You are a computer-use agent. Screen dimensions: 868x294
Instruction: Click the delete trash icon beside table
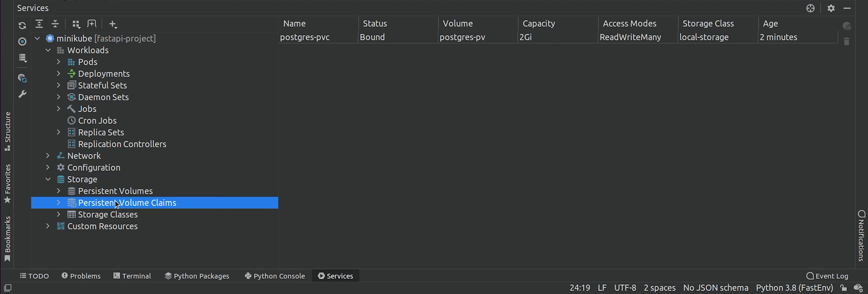click(x=846, y=42)
